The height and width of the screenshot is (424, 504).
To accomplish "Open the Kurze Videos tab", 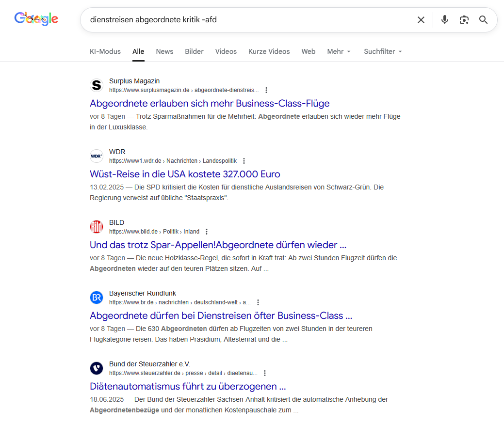I will click(x=269, y=51).
